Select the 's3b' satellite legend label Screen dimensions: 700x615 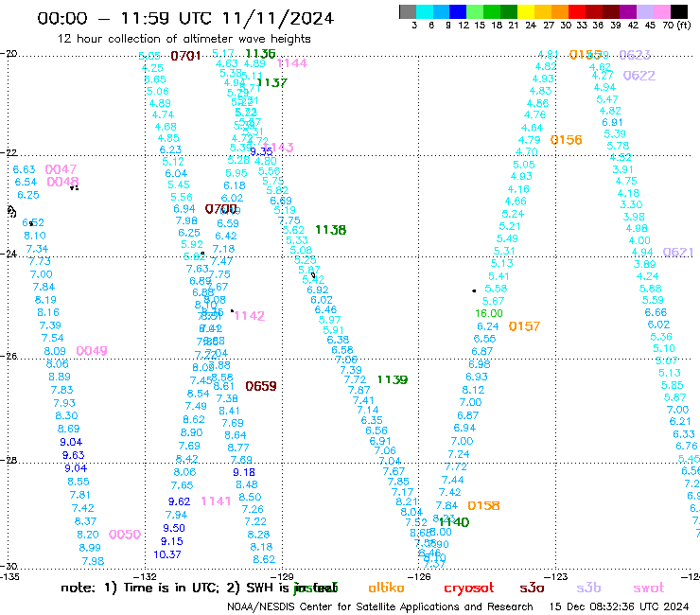pos(588,588)
